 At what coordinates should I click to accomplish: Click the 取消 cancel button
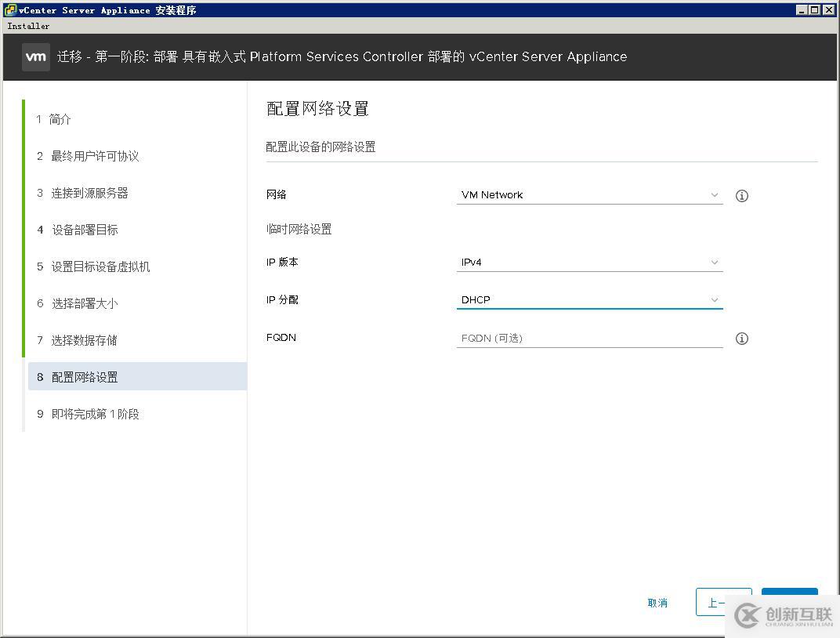tap(657, 604)
